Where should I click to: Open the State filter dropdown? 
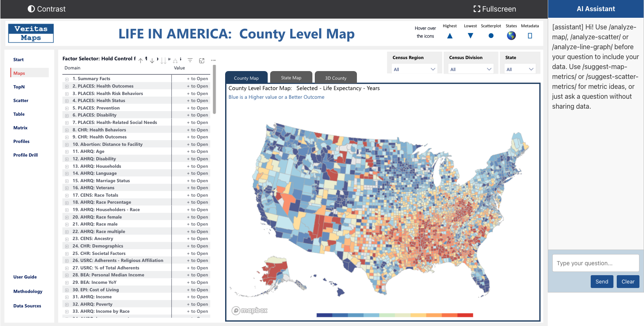pyautogui.click(x=520, y=69)
